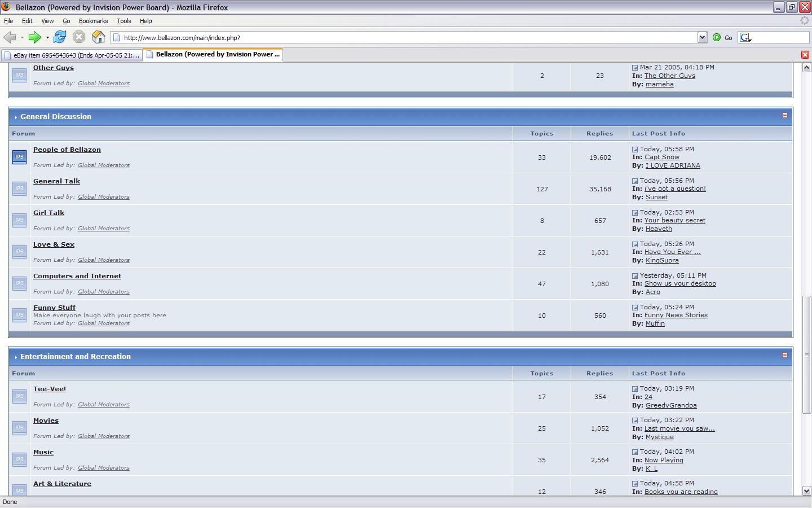Click the Home toolbar icon
This screenshot has height=508, width=812.
tap(98, 37)
